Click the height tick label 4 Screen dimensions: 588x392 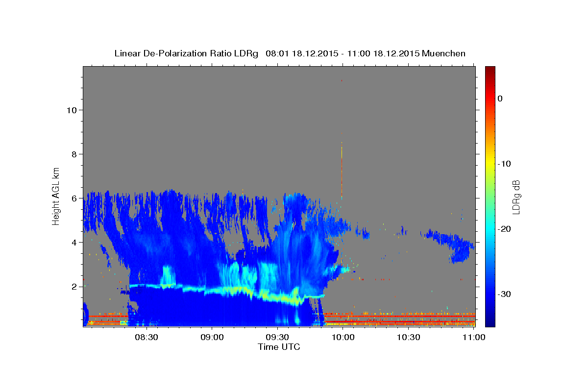(x=75, y=243)
